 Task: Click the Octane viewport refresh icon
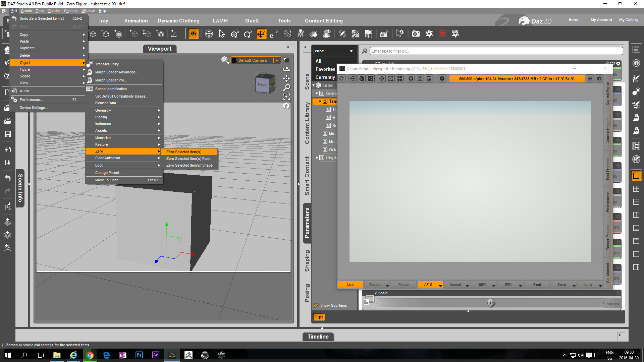point(341,78)
